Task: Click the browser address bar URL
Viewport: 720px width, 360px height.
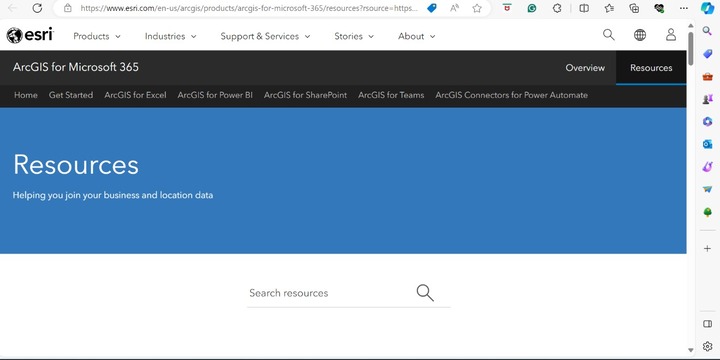Action: click(x=249, y=8)
